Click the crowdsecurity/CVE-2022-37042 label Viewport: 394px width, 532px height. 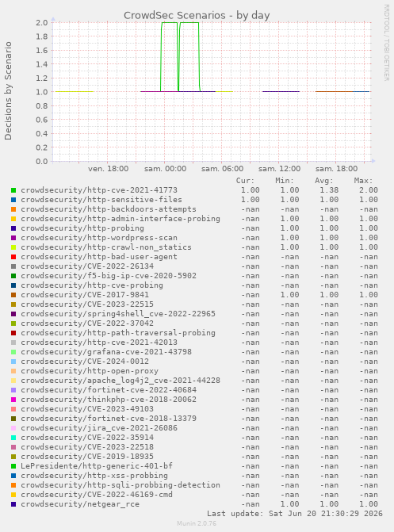coord(87,323)
